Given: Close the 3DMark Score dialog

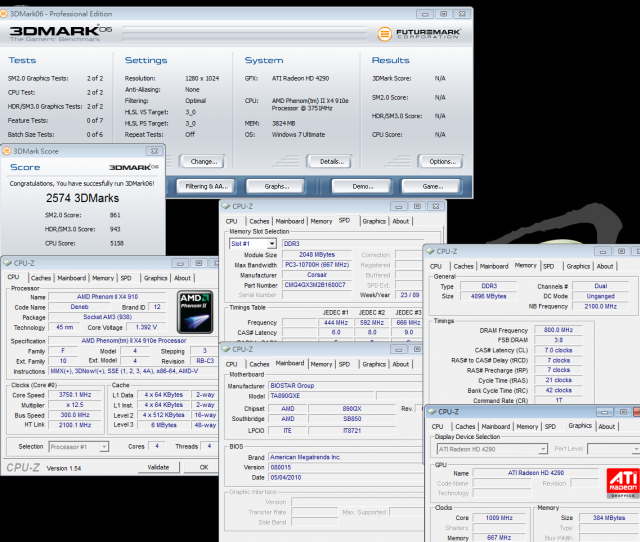Looking at the screenshot, I should tap(154, 151).
